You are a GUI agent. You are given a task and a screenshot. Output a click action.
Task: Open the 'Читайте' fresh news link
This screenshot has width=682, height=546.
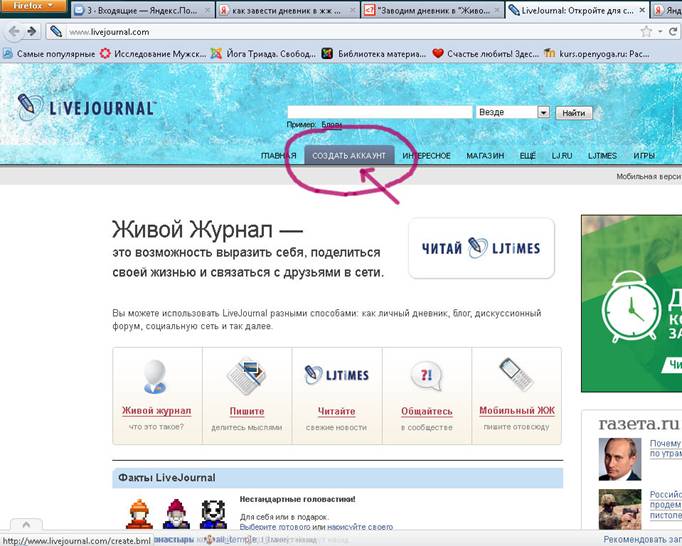336,412
